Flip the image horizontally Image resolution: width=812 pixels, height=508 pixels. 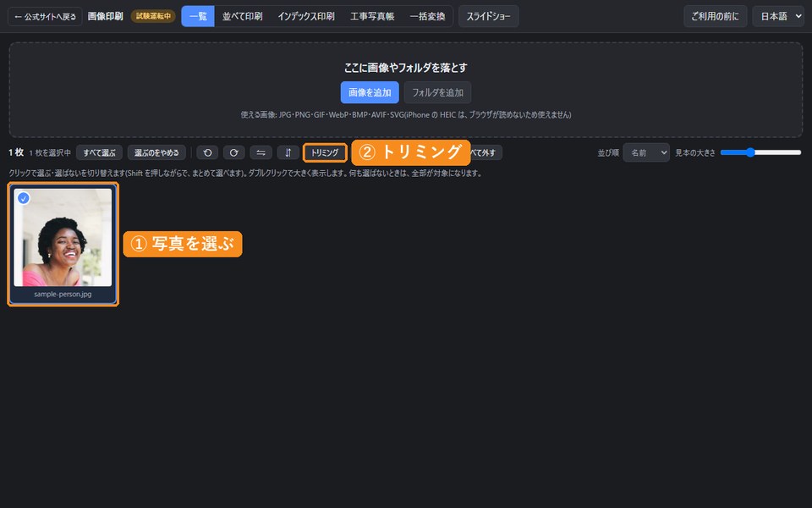261,152
